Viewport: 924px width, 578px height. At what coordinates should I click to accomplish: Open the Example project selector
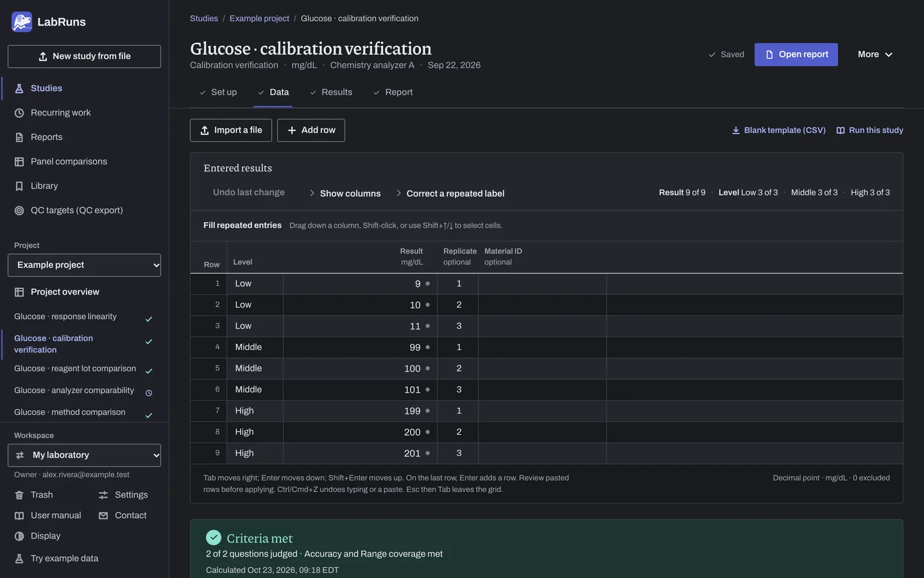point(84,265)
